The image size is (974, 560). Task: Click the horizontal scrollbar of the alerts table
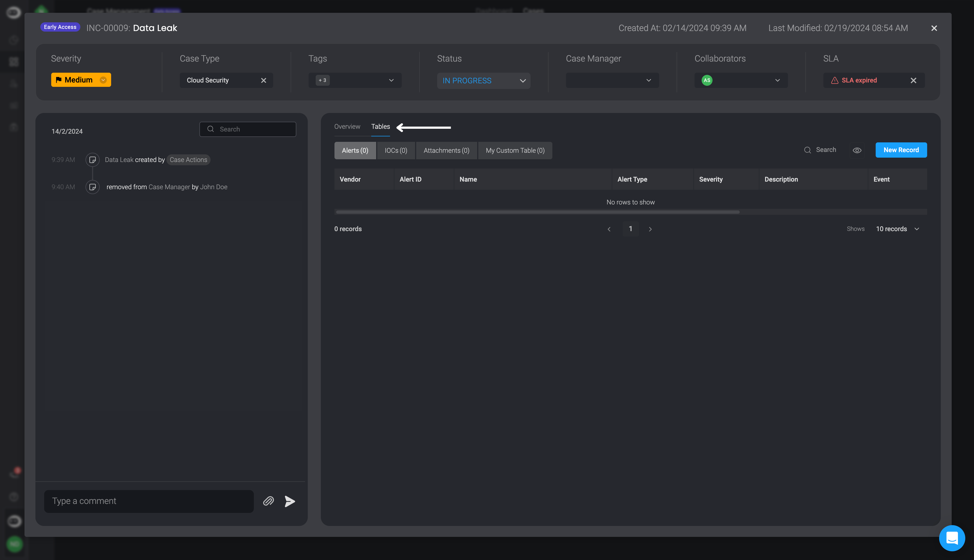pos(537,212)
